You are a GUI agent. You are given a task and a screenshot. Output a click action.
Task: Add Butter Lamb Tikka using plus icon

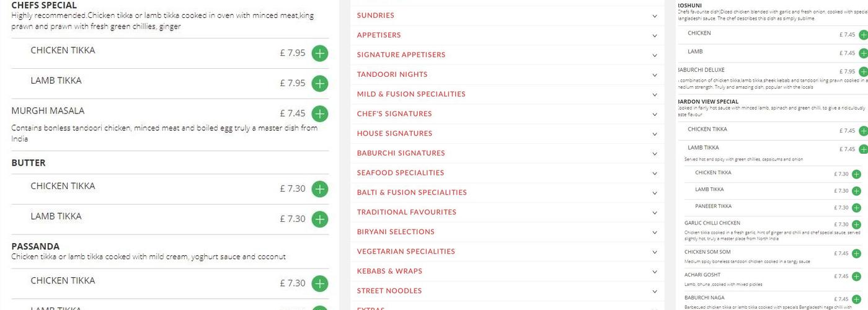click(319, 219)
